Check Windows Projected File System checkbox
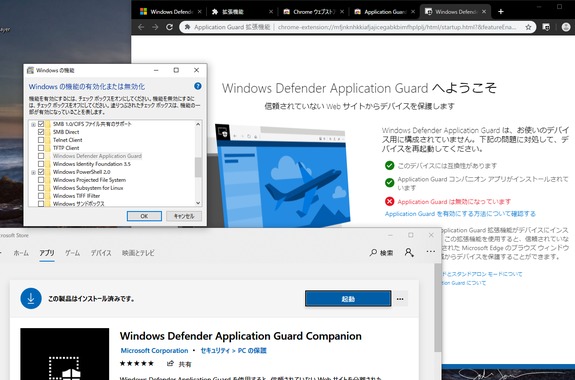Image resolution: width=575 pixels, height=380 pixels. click(41, 180)
